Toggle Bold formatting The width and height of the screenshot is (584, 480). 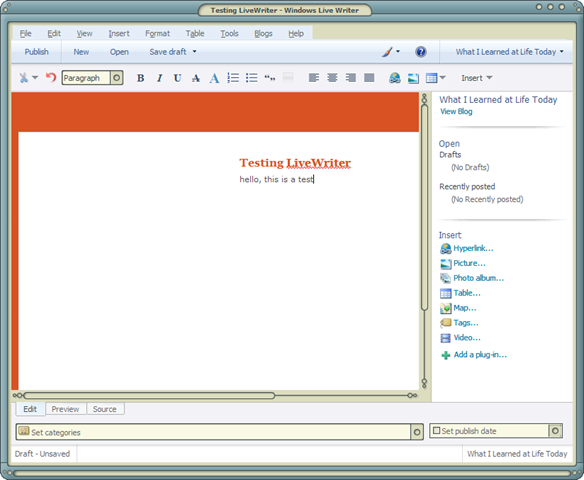tap(140, 78)
